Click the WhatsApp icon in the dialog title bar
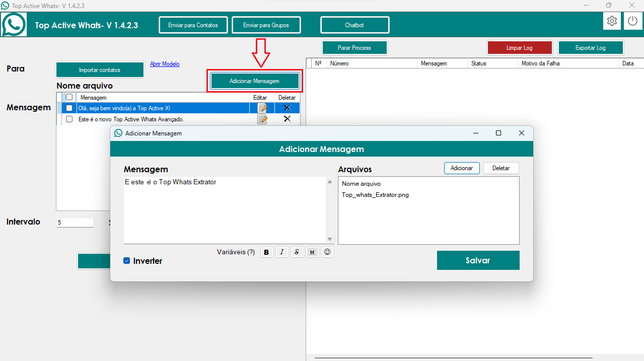644x361 pixels. click(x=118, y=133)
